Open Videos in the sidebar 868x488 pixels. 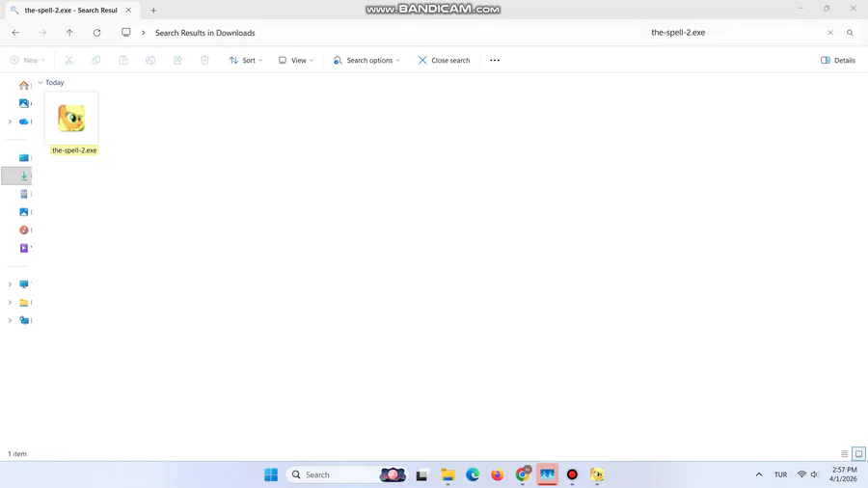24,248
